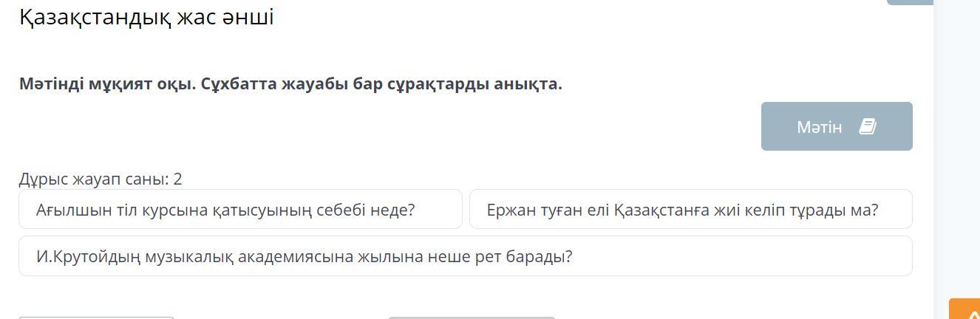Click the outlined button at the bottom left

click(x=96, y=318)
